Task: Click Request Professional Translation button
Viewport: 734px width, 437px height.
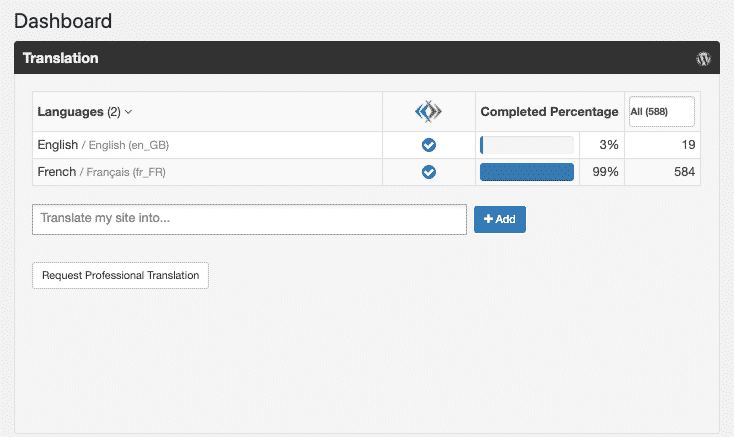Action: click(x=120, y=275)
